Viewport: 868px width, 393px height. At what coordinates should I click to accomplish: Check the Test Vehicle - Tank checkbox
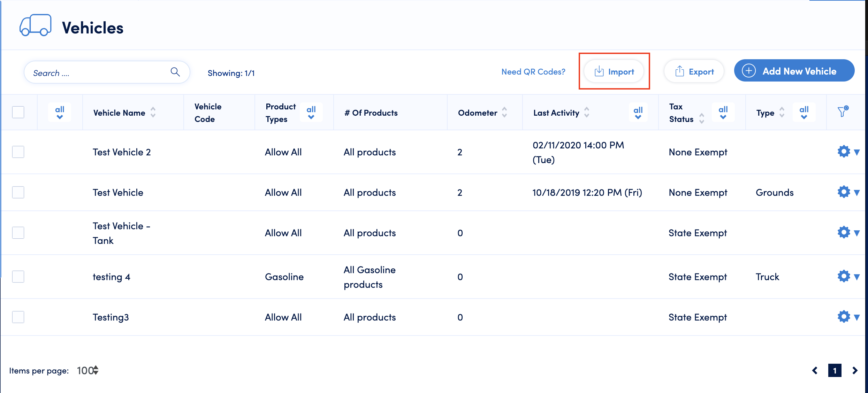pos(18,233)
